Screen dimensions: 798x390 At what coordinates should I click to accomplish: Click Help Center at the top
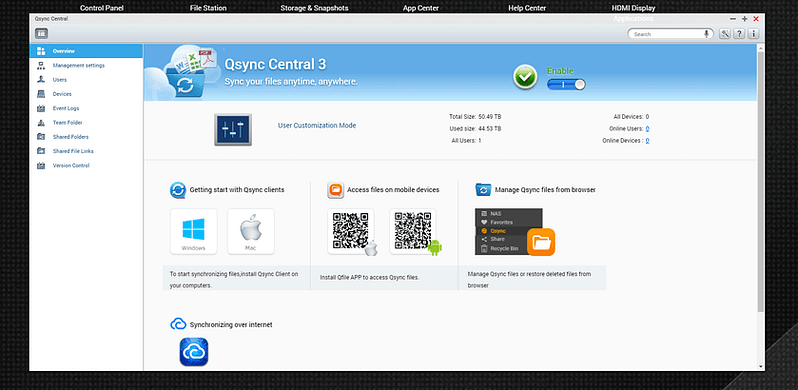[x=527, y=8]
